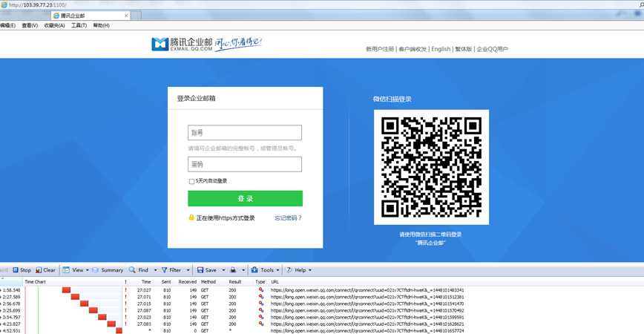The width and height of the screenshot is (644, 334).
Task: Sort by the Time column header
Action: (x=146, y=282)
